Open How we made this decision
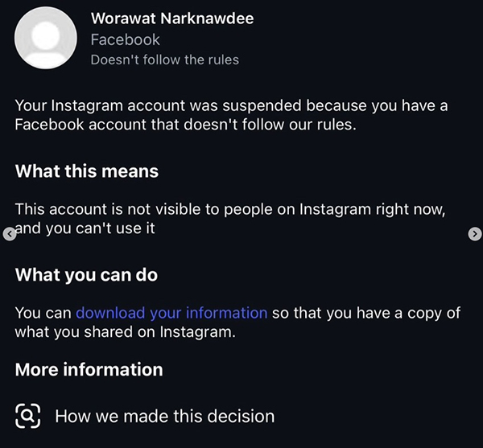The width and height of the screenshot is (483, 448). 164,416
